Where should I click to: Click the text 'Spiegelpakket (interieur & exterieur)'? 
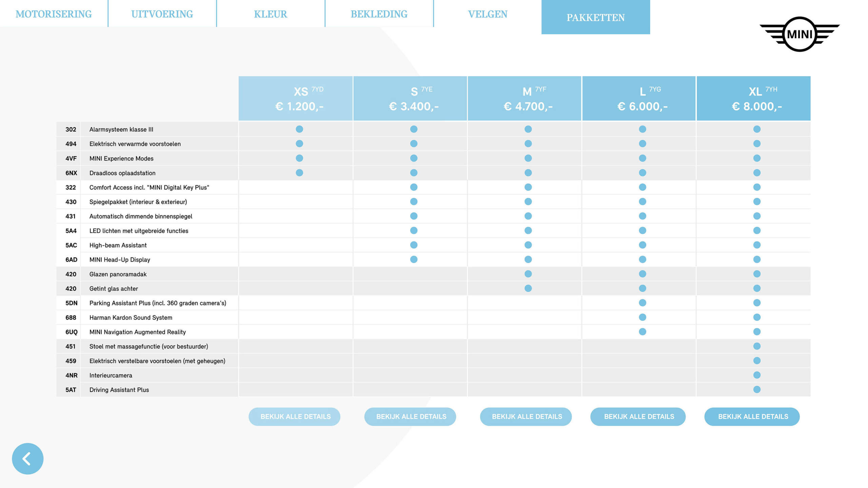point(138,202)
